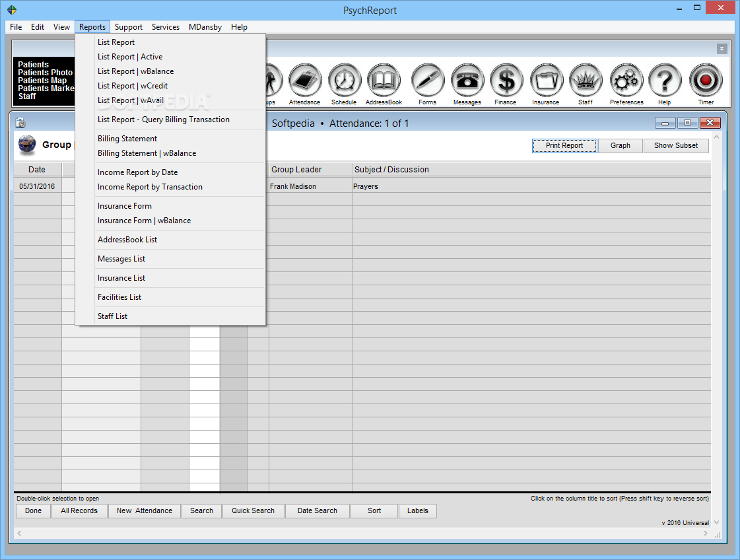Sort by the Date column header
The height and width of the screenshot is (560, 740).
coord(37,170)
